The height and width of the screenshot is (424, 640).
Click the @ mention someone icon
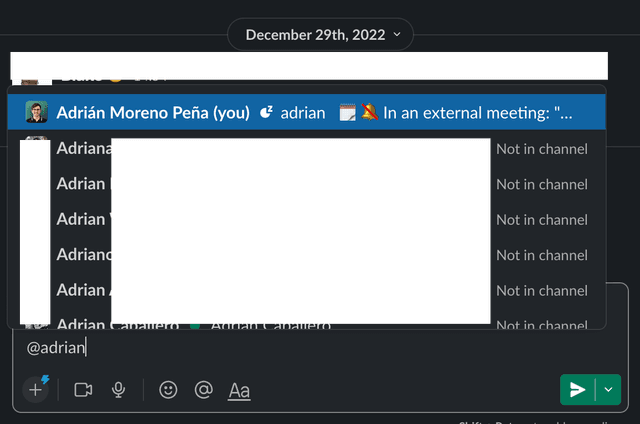click(x=204, y=390)
